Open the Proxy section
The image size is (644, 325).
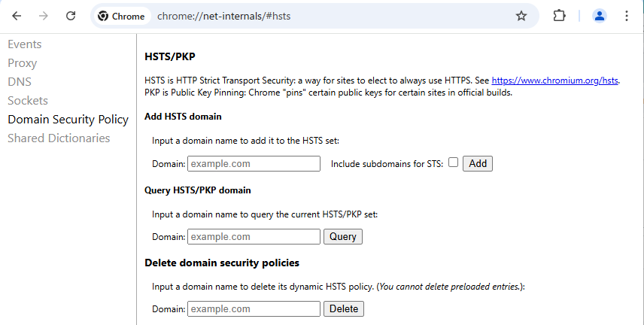pyautogui.click(x=22, y=63)
